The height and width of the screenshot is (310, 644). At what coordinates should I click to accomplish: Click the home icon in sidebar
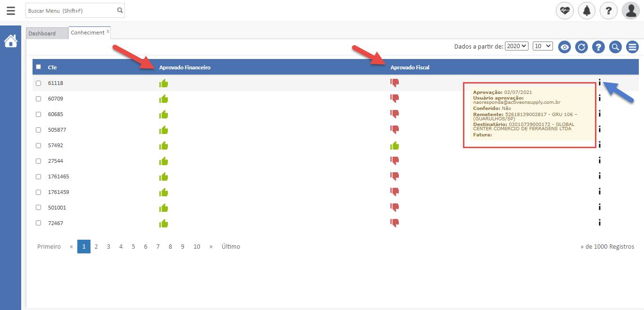pos(10,42)
